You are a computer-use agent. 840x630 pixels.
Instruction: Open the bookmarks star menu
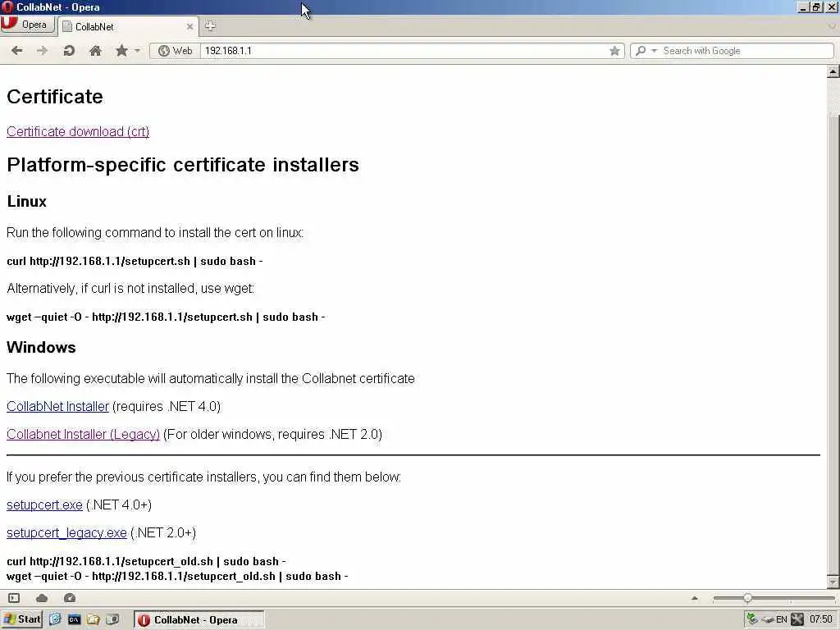click(121, 51)
